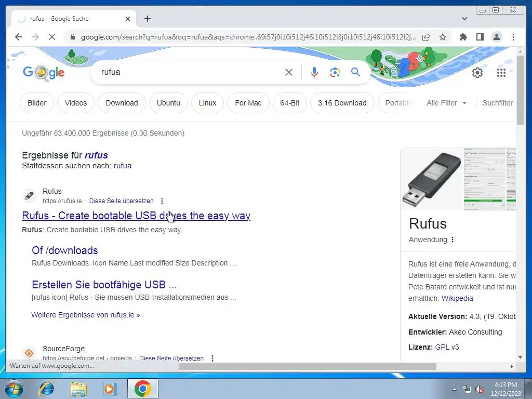Expand the Alle Filter dropdown

(x=446, y=103)
